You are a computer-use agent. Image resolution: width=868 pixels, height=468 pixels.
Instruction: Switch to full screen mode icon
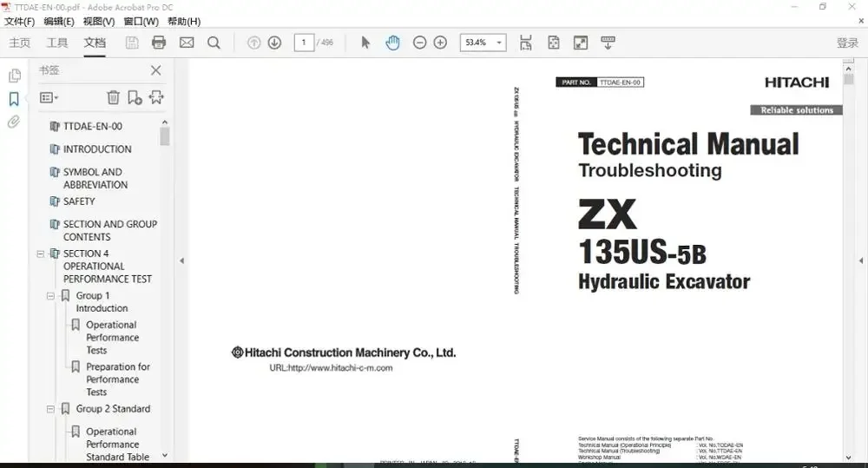coord(581,43)
